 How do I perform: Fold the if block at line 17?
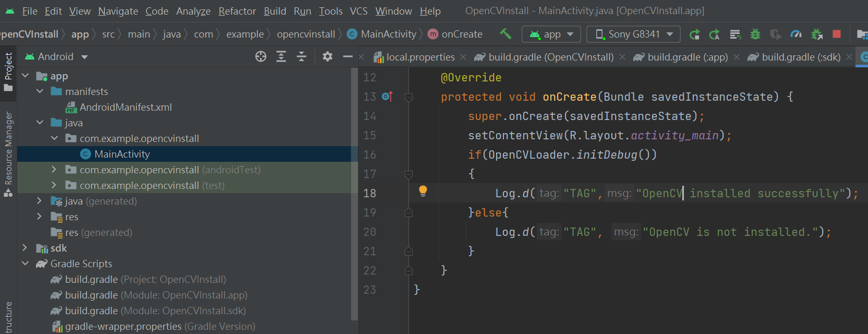point(409,174)
